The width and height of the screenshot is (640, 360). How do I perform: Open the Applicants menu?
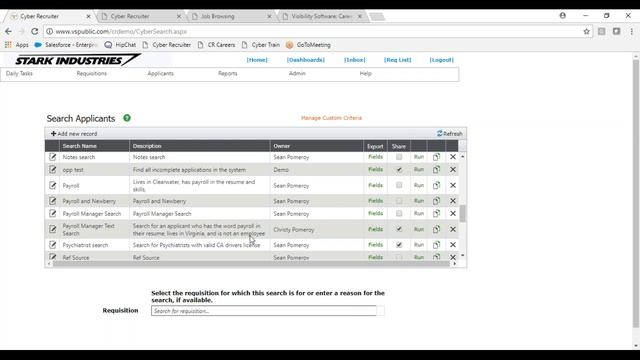click(160, 73)
